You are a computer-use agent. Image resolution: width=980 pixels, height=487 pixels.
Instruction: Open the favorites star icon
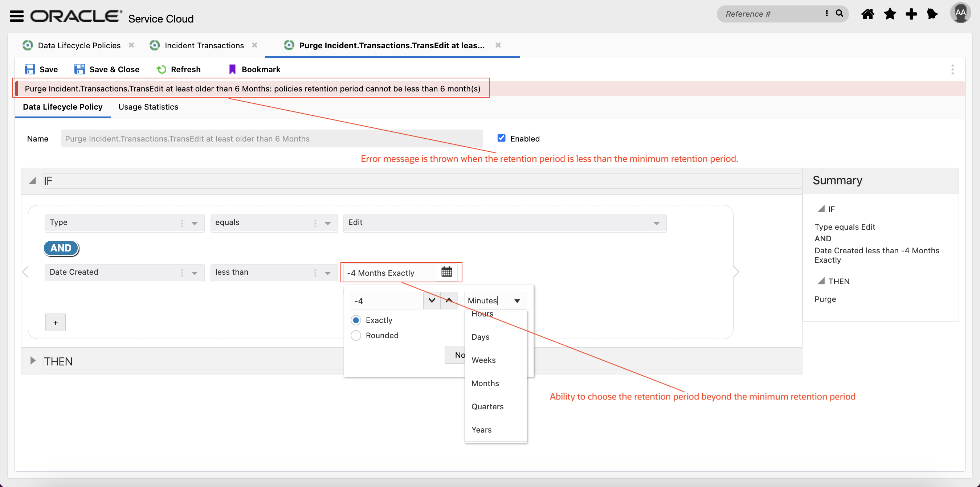[x=890, y=15]
